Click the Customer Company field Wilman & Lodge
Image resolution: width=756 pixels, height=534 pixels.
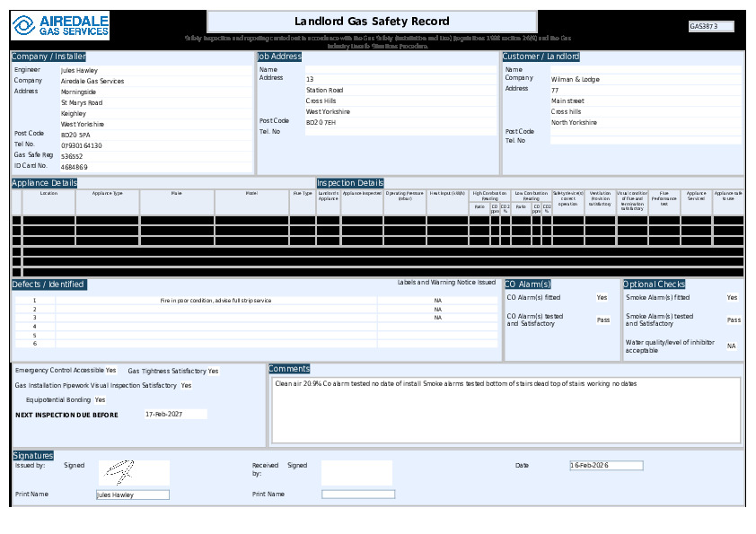[646, 79]
